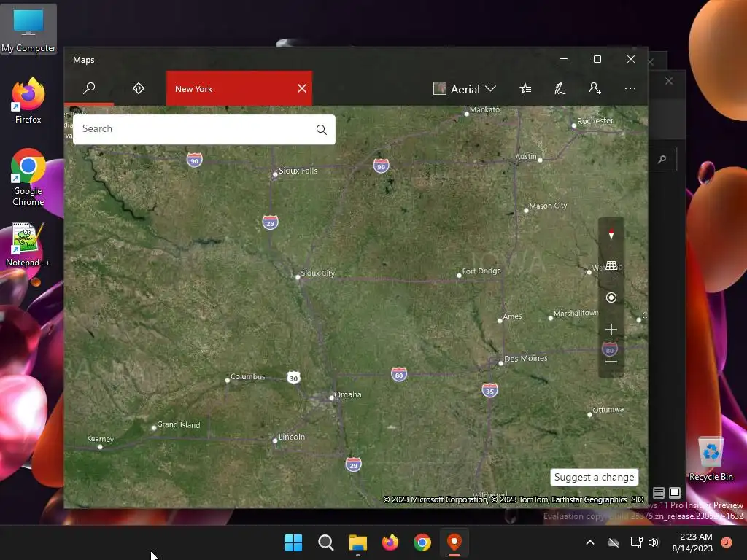Image resolution: width=747 pixels, height=560 pixels.
Task: Expand the Aerial map view dropdown
Action: pyautogui.click(x=465, y=89)
